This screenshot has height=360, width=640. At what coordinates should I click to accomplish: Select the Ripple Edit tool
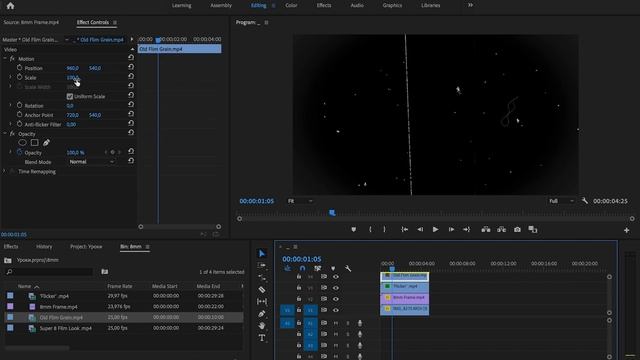point(262,278)
